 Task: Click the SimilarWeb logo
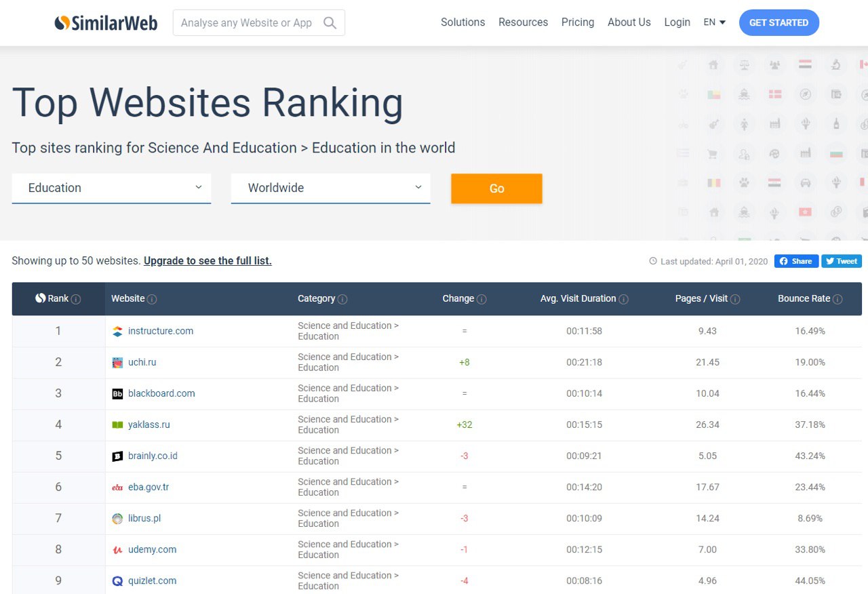[x=106, y=23]
